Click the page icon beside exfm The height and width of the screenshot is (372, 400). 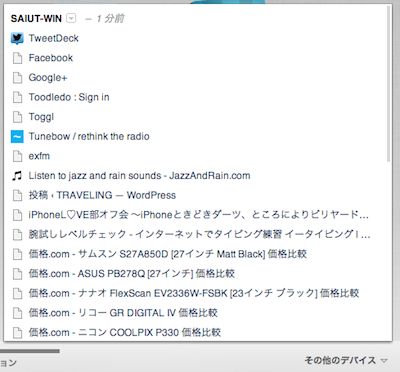17,156
